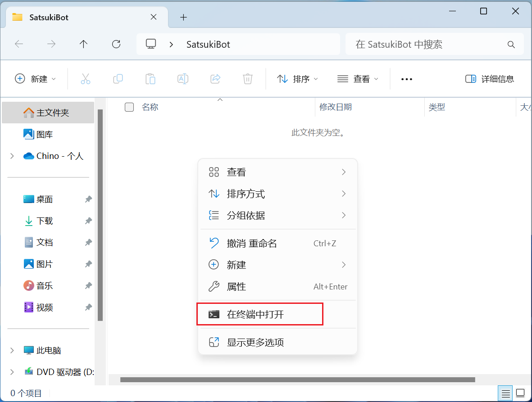Viewport: 532px width, 402px height.
Task: Go up one folder level
Action: (83, 44)
